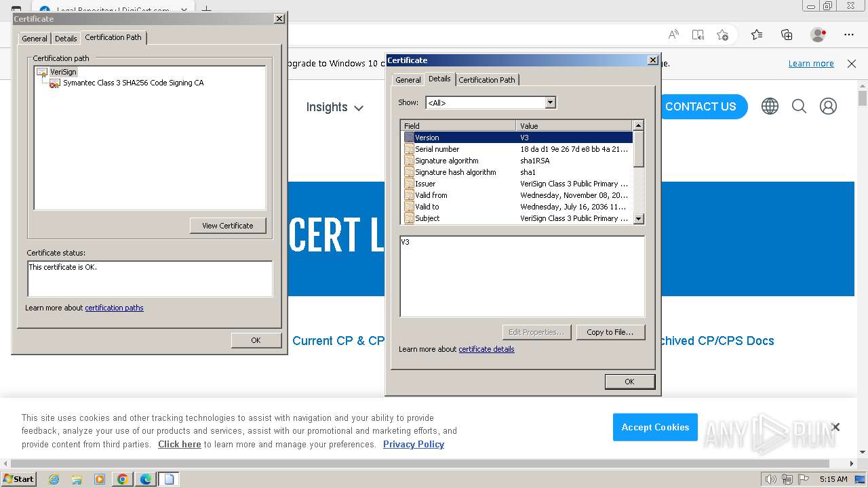Image resolution: width=868 pixels, height=488 pixels.
Task: Launch Windows Media Player from taskbar
Action: [100, 479]
